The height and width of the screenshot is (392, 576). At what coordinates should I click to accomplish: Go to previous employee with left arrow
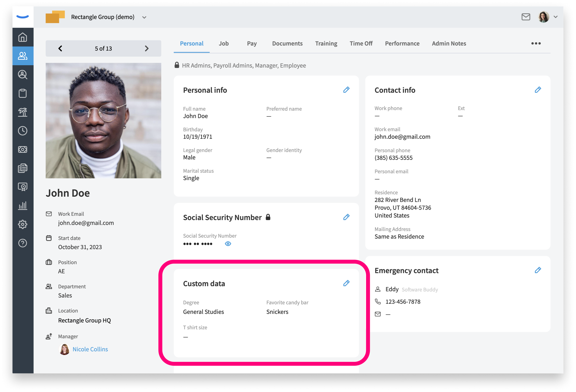(x=60, y=48)
